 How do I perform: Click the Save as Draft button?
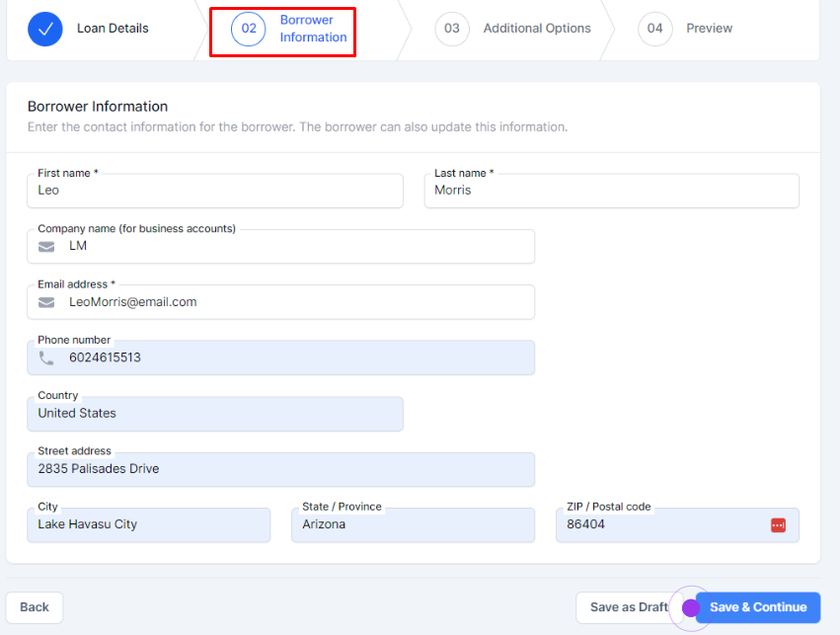click(628, 607)
